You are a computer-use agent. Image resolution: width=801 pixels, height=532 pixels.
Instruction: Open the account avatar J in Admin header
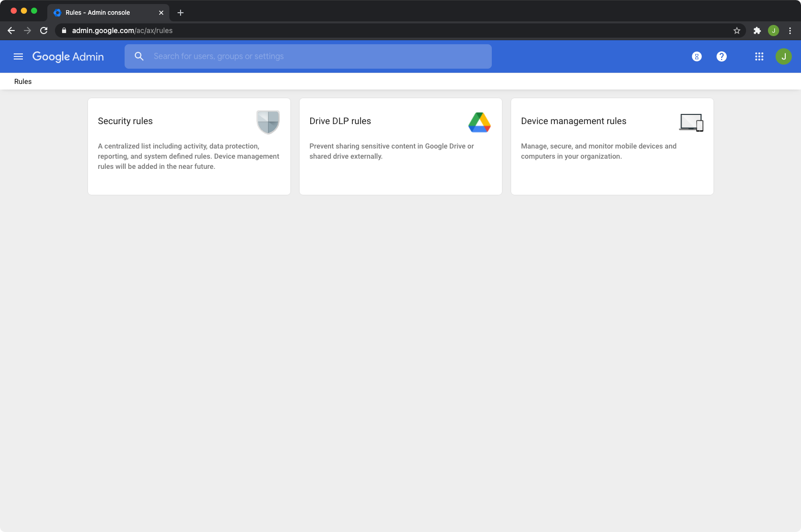[784, 56]
